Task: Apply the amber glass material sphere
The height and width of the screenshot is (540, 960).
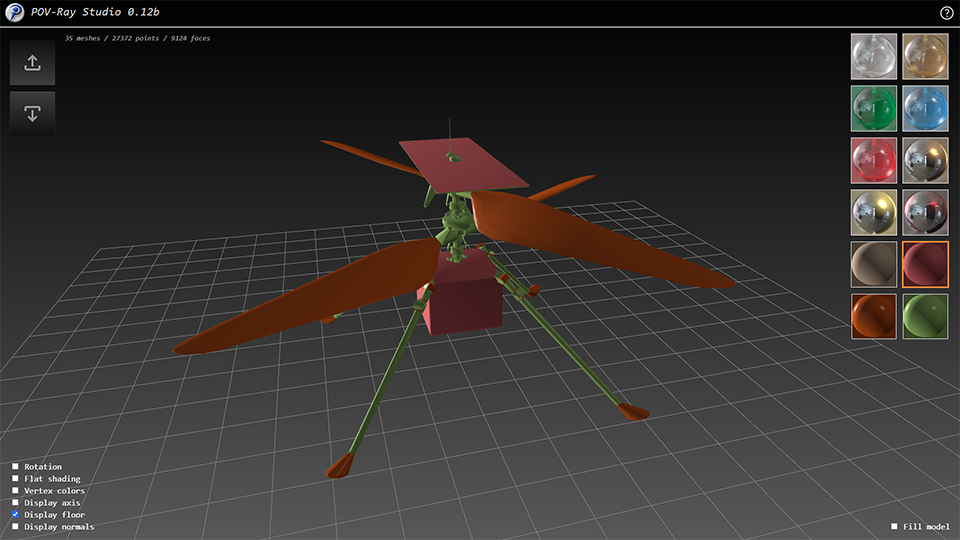Action: tap(925, 56)
